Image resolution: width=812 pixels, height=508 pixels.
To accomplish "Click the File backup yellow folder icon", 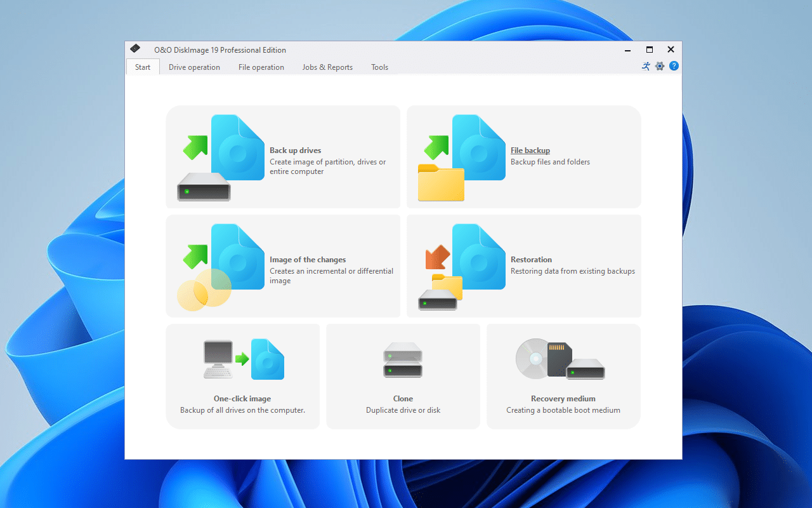I will [440, 184].
